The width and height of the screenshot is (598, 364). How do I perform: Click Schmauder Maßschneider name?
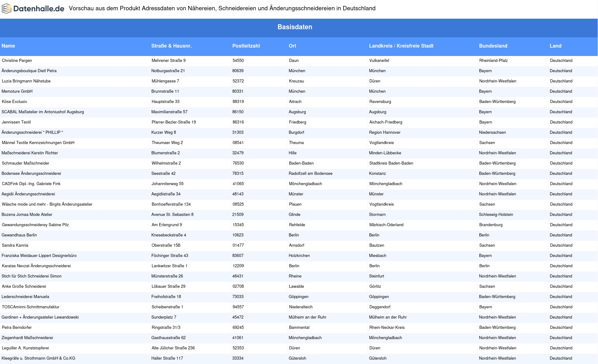click(26, 163)
